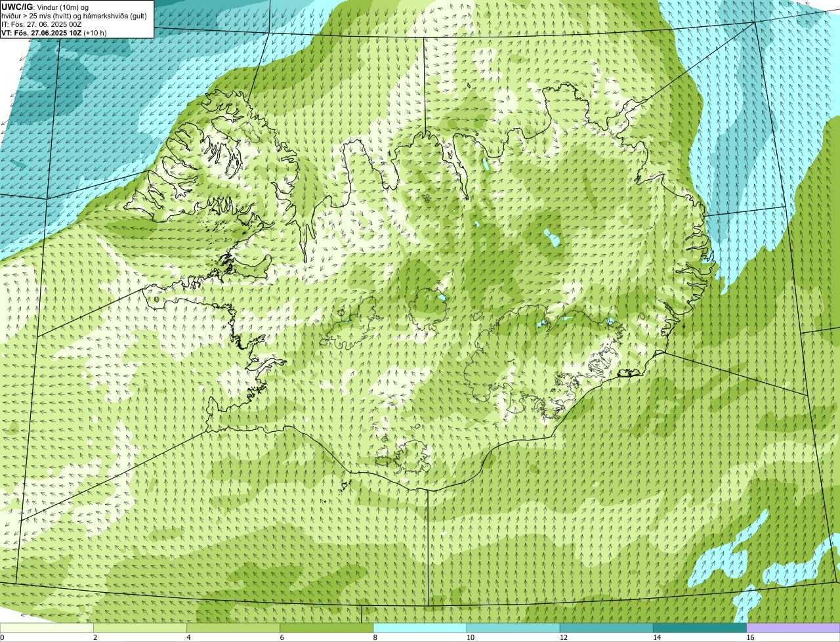Click the 12–14 m/s teal legend swatch
Image resolution: width=840 pixels, height=642 pixels.
coord(606,628)
